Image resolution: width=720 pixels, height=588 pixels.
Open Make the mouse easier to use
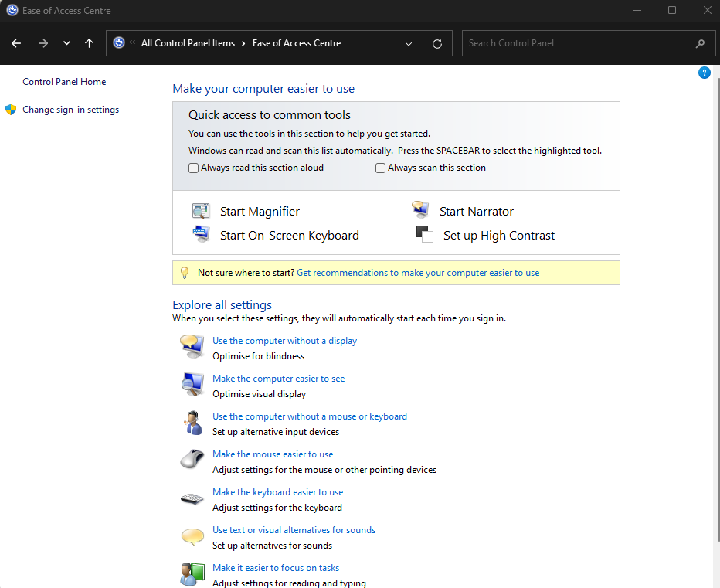click(273, 454)
